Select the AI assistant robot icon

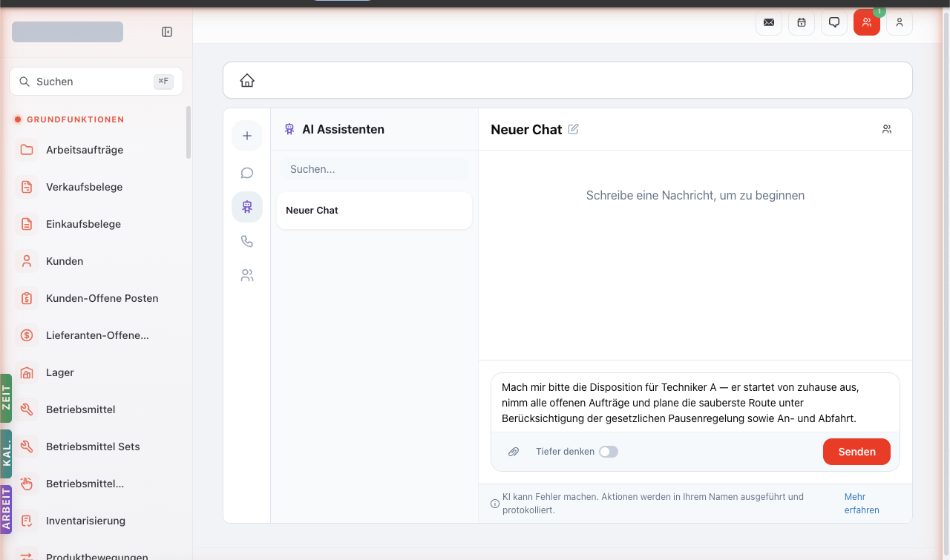pyautogui.click(x=247, y=207)
